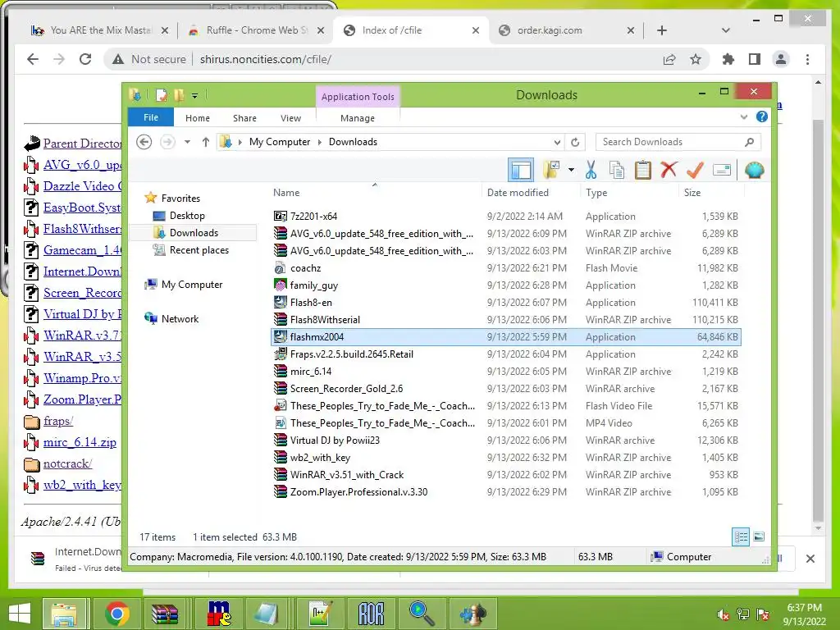Click the folder options toolbar icon
This screenshot has height=630, width=840.
pyautogui.click(x=551, y=170)
